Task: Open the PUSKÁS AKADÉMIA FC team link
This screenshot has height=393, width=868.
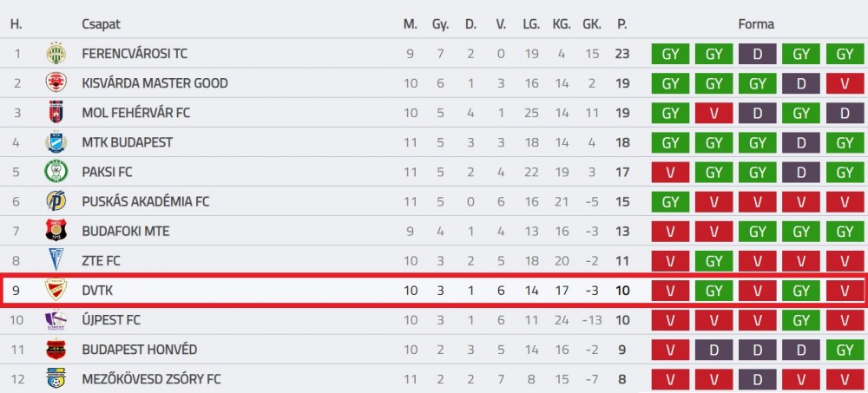Action: [146, 201]
